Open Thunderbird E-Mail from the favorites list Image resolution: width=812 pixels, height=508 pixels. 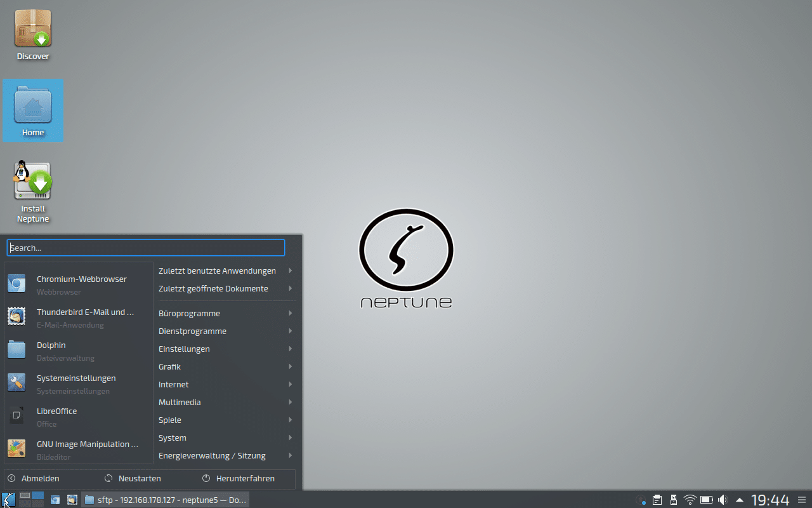pos(79,317)
